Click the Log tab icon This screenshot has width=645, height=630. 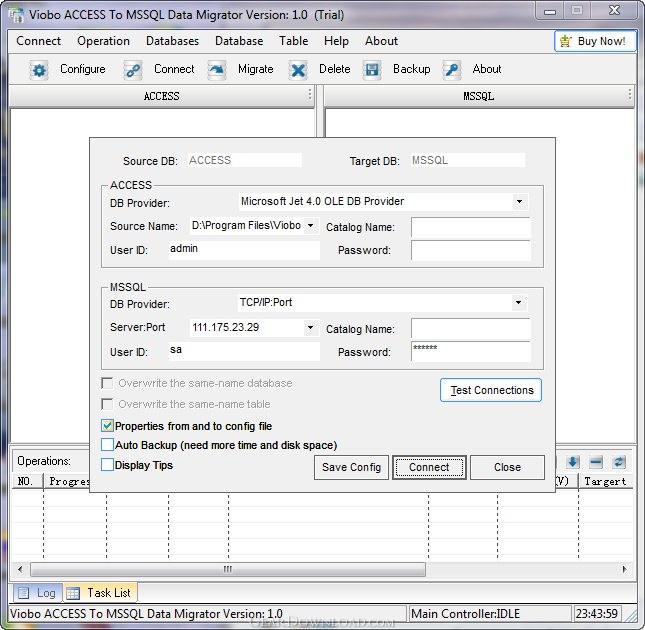coord(23,593)
